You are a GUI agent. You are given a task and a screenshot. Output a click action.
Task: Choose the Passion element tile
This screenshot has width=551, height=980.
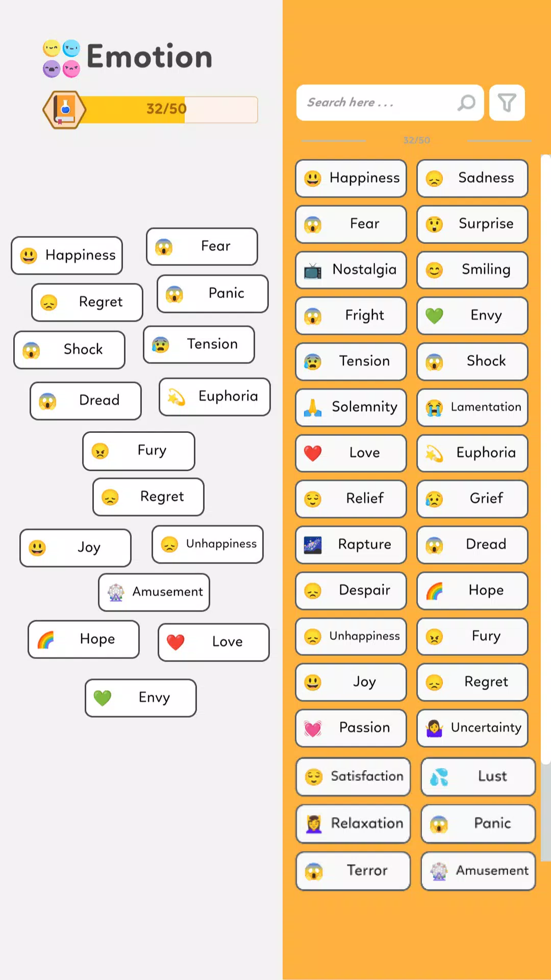point(351,728)
